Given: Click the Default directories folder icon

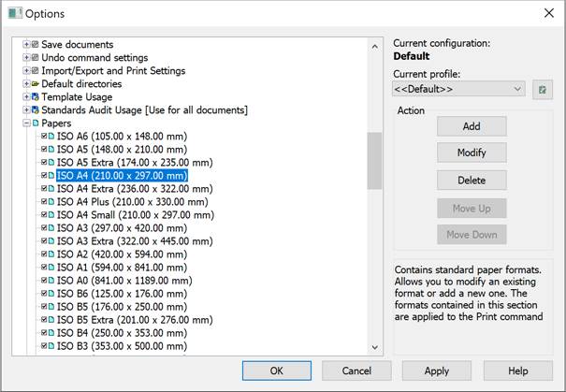Looking at the screenshot, I should [36, 84].
